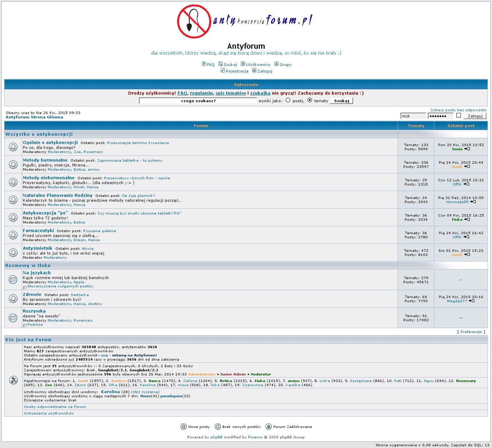Click the Rejestracja icon link

(223, 70)
